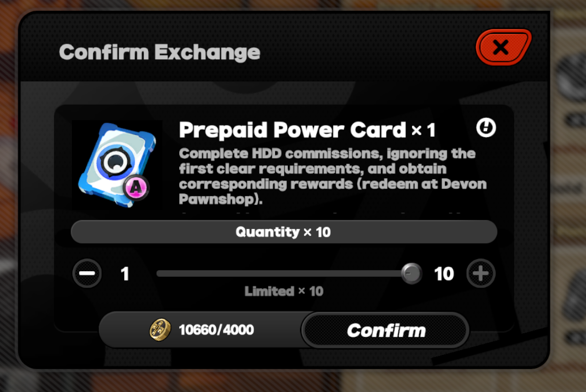The image size is (586, 392).
Task: Click the quantity slider handle
Action: click(x=412, y=273)
